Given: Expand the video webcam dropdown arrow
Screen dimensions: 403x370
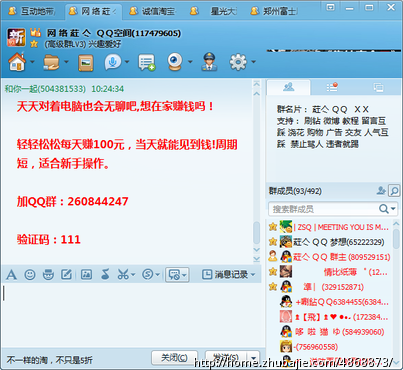Looking at the screenshot, I should tap(190, 62).
